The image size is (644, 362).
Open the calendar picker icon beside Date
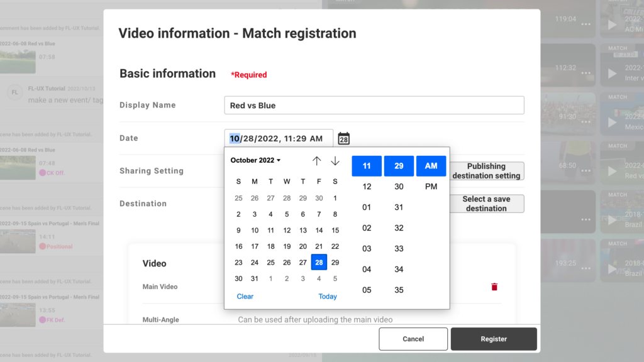point(344,139)
